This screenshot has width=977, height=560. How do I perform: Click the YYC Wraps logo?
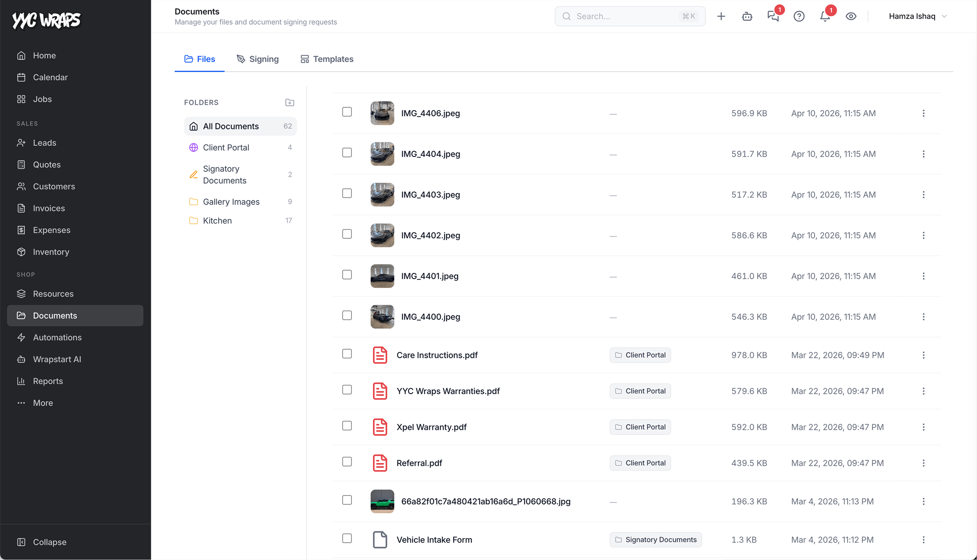pos(46,20)
